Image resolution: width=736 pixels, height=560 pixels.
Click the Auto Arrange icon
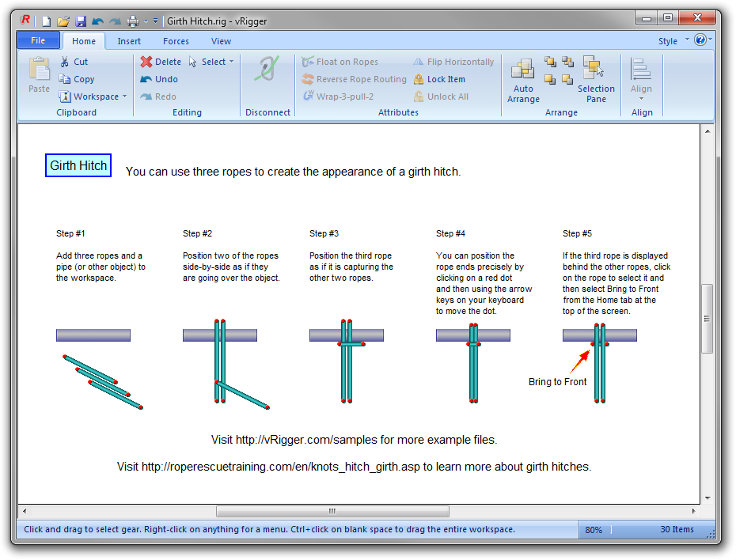coord(522,80)
